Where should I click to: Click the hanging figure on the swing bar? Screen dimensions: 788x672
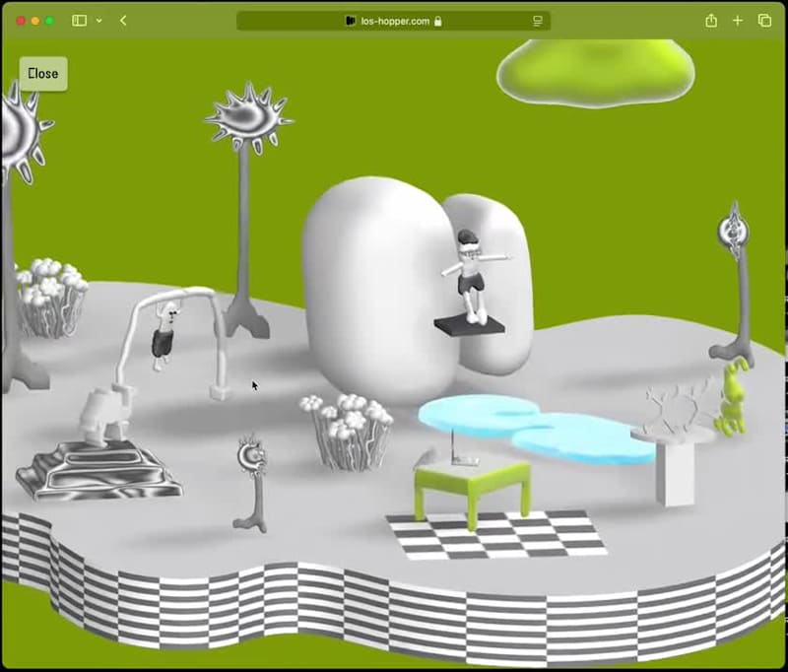pos(163,340)
